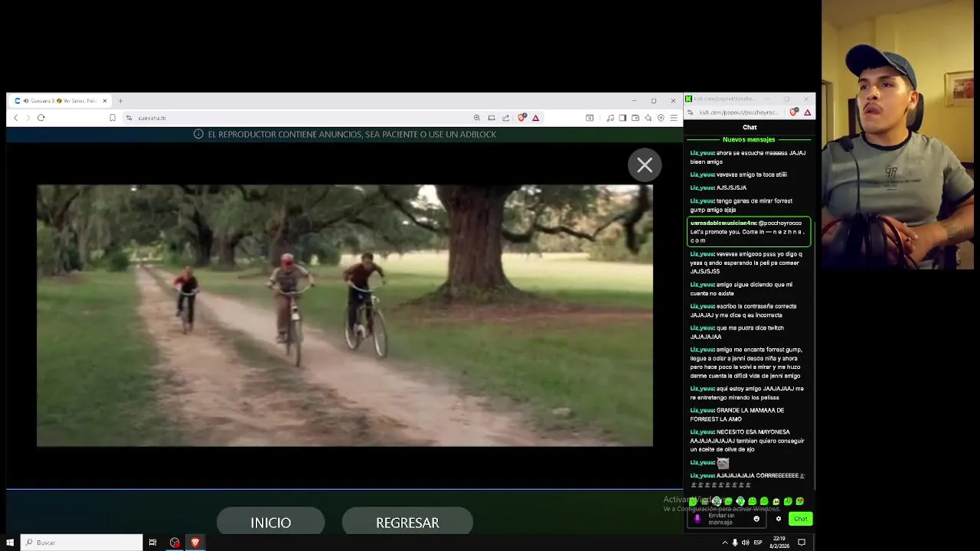Open the Windows notification center
This screenshot has height=551, width=980.
[x=802, y=543]
